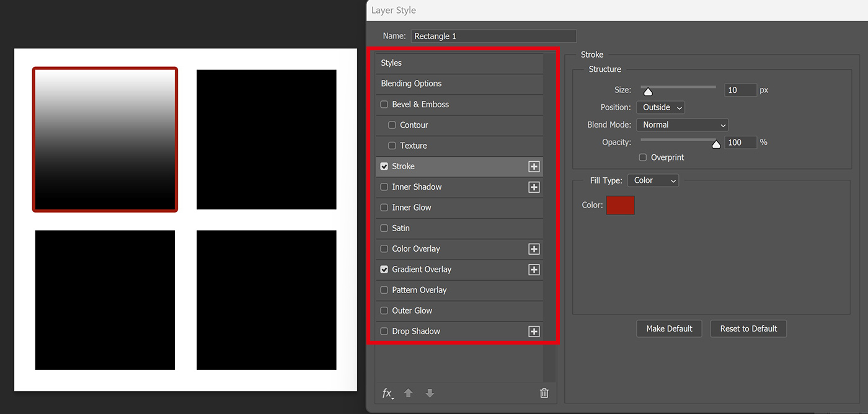Click Reset to Default
The height and width of the screenshot is (414, 868).
(748, 328)
